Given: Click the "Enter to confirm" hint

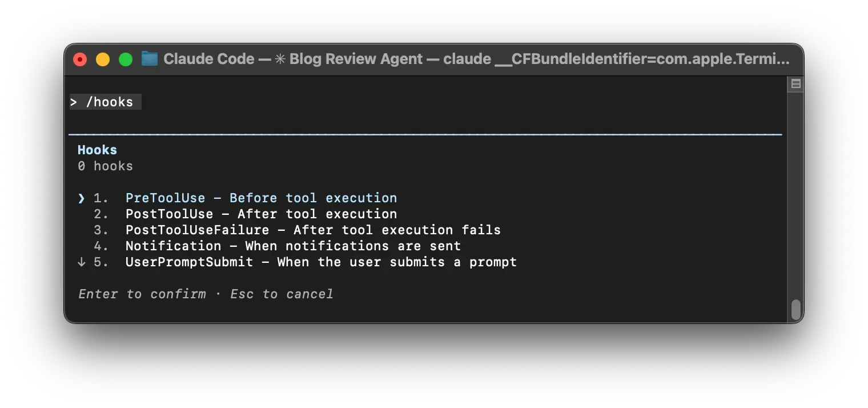Looking at the screenshot, I should pyautogui.click(x=142, y=294).
